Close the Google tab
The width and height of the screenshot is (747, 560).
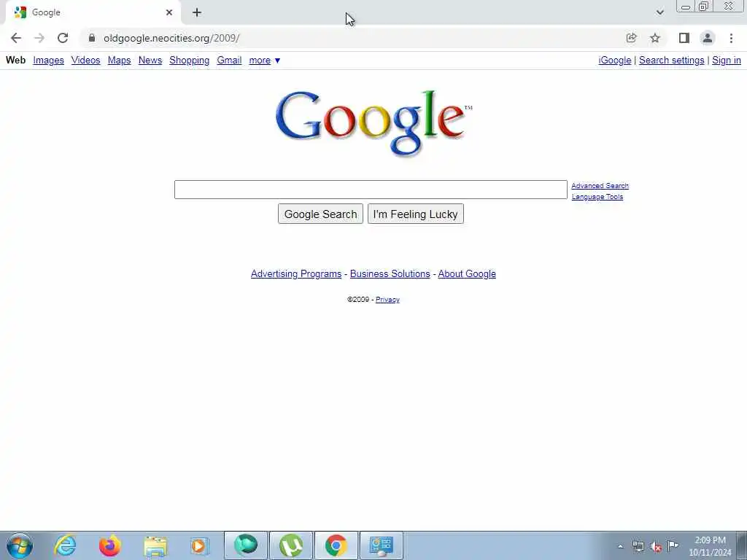click(169, 12)
